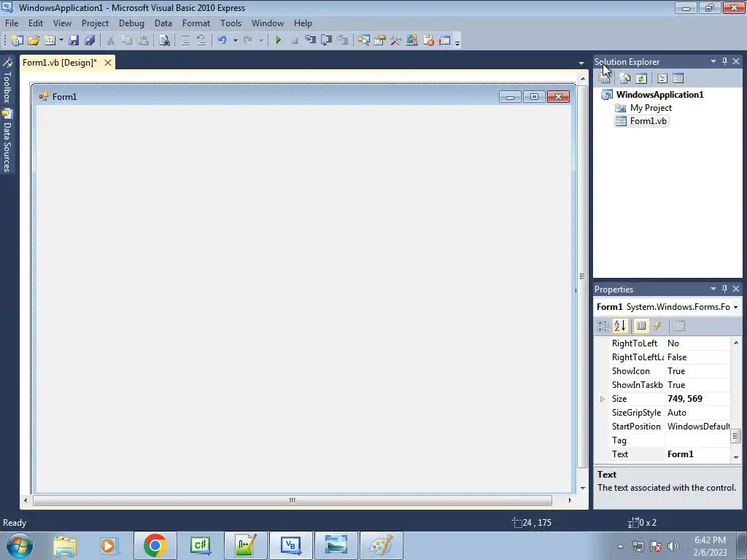Open the Edit menu

coord(36,23)
